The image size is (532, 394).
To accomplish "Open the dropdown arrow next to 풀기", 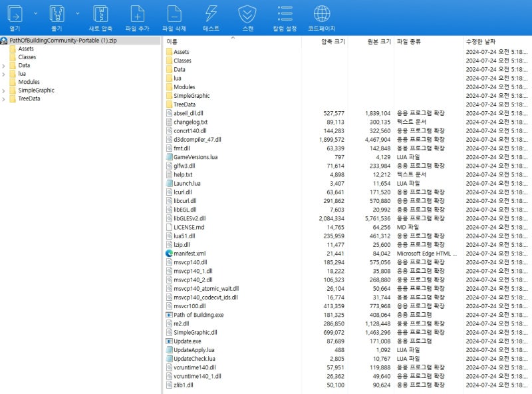I will 78,13.
